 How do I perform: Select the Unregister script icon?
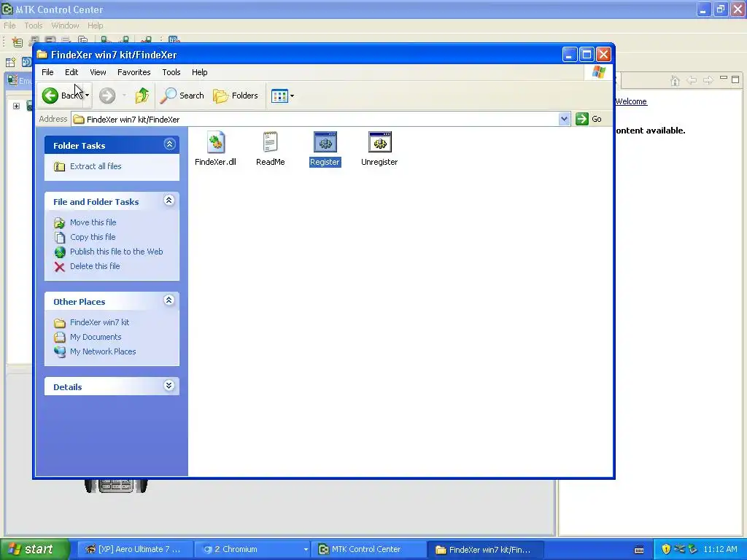(x=379, y=142)
